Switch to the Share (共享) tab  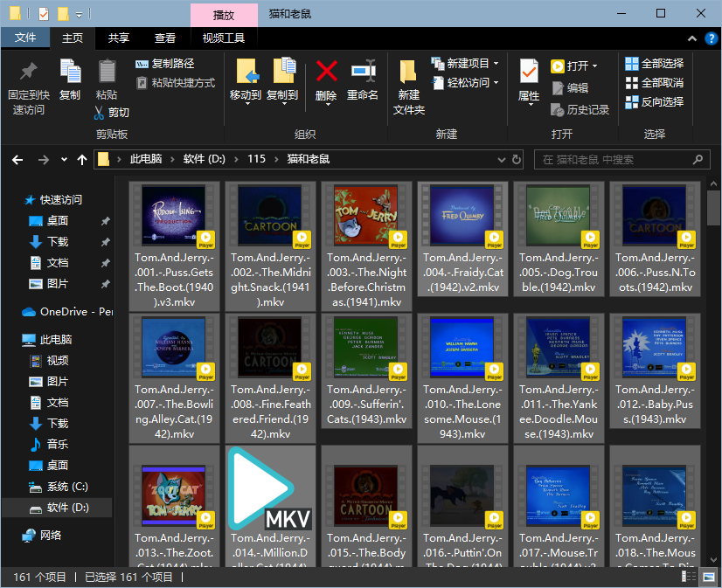click(x=118, y=38)
